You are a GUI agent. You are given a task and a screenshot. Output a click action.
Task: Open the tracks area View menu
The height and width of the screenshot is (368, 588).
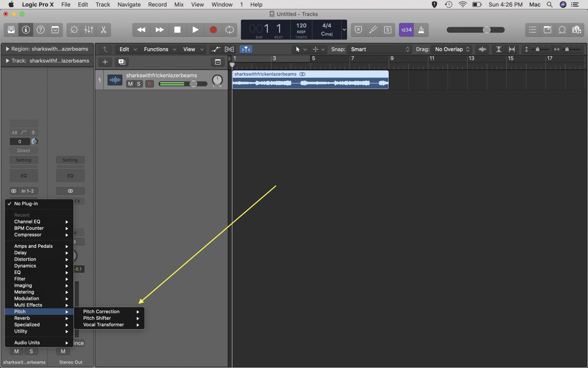193,49
